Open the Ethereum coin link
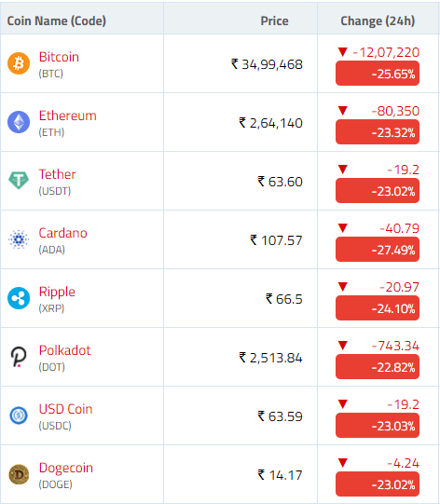440x504 pixels. 67,116
